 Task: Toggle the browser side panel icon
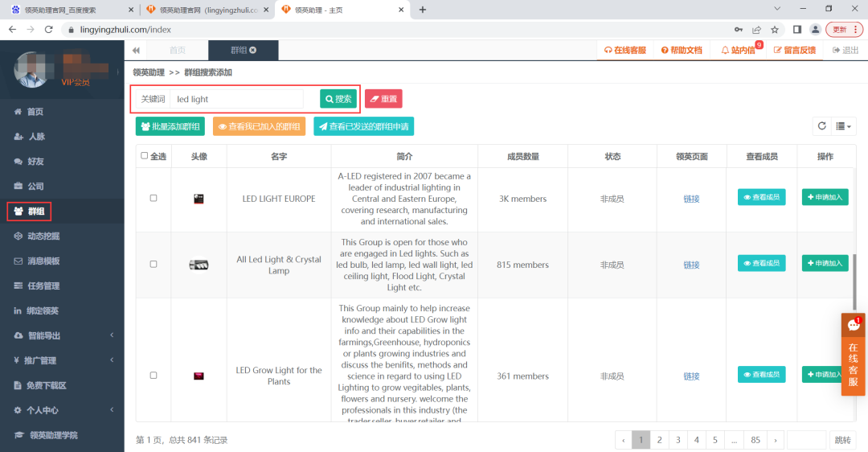[797, 30]
